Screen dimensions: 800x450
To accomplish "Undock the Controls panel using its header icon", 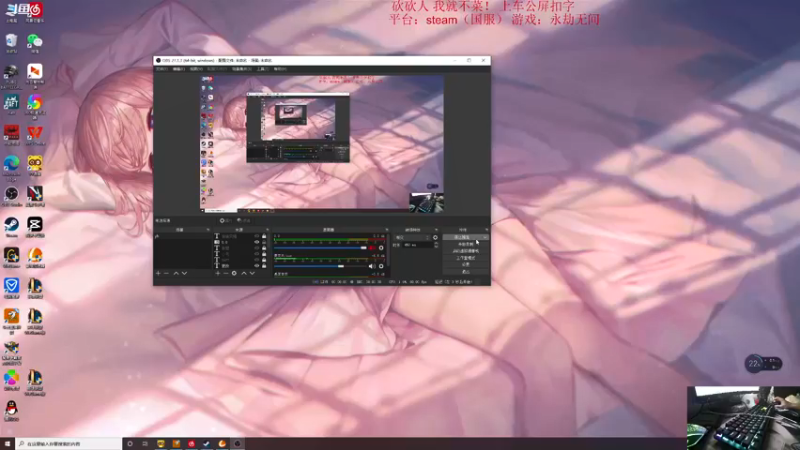I will (487, 230).
